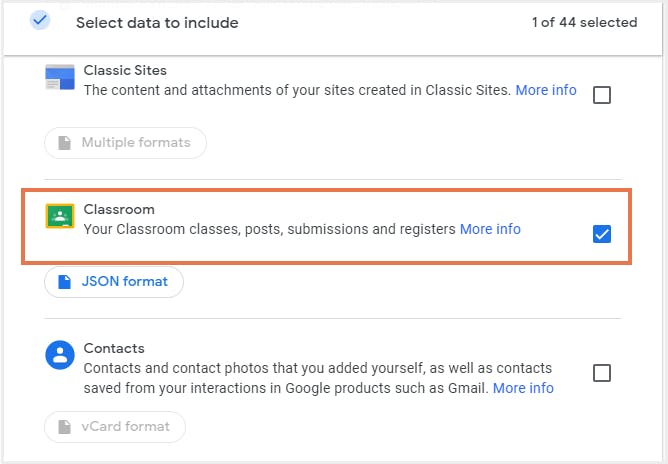Image resolution: width=668 pixels, height=464 pixels.
Task: Open More info link for Classic Sites
Action: pos(546,90)
